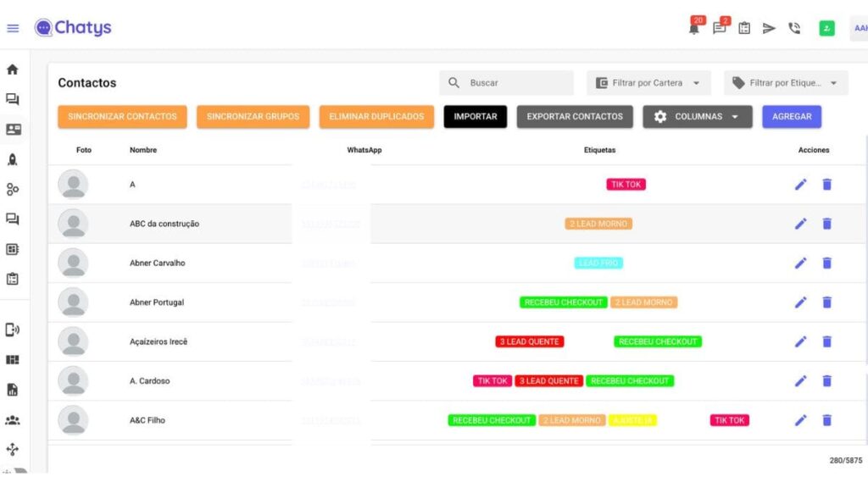
Task: Open the clipboard tasks icon in header
Action: tap(744, 28)
